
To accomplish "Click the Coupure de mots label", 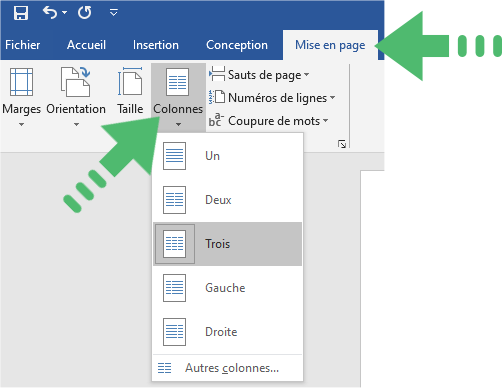I will tap(274, 121).
